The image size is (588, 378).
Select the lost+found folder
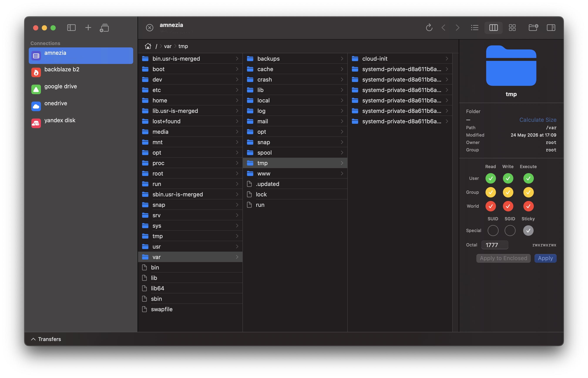(x=190, y=121)
